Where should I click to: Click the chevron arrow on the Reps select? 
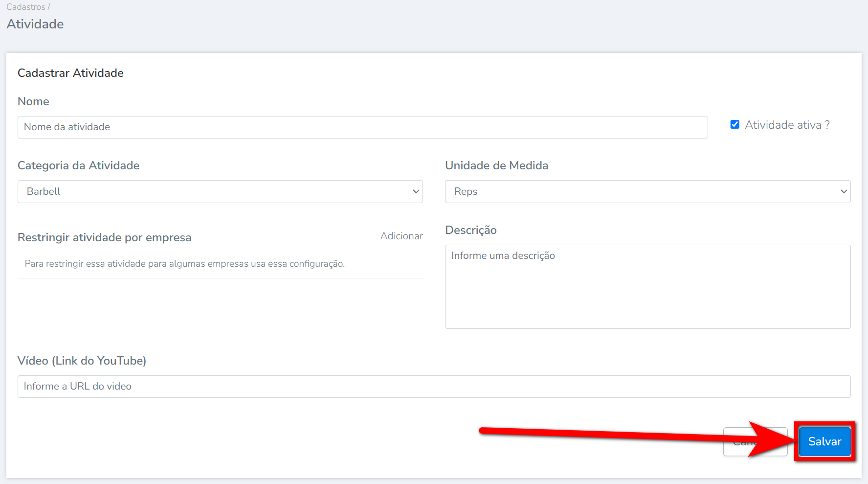tap(844, 191)
